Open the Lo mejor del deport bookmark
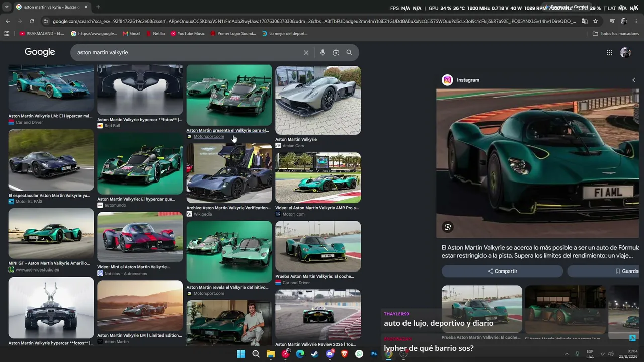 [x=285, y=34]
